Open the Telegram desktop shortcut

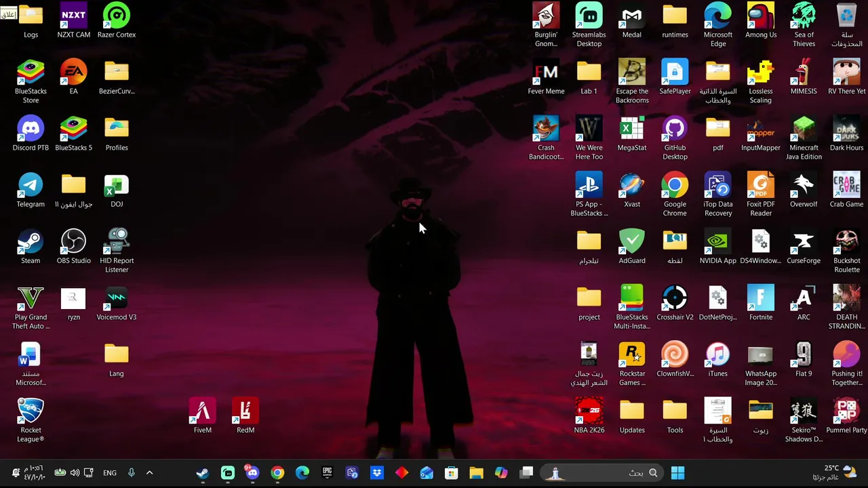(31, 190)
